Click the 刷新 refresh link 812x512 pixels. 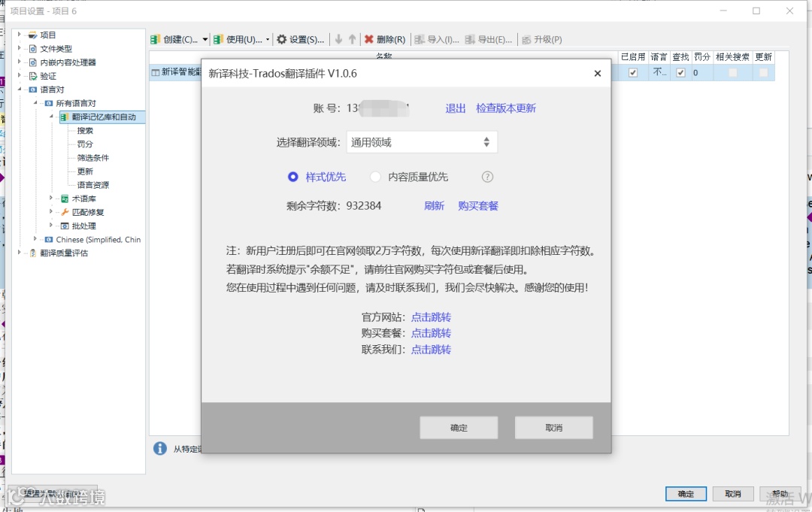tap(434, 206)
